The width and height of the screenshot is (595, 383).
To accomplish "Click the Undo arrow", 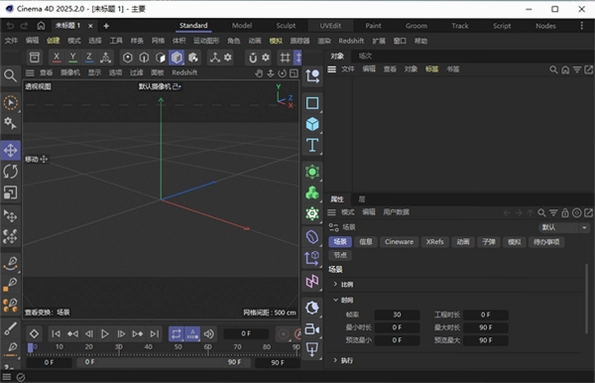I will 10,26.
